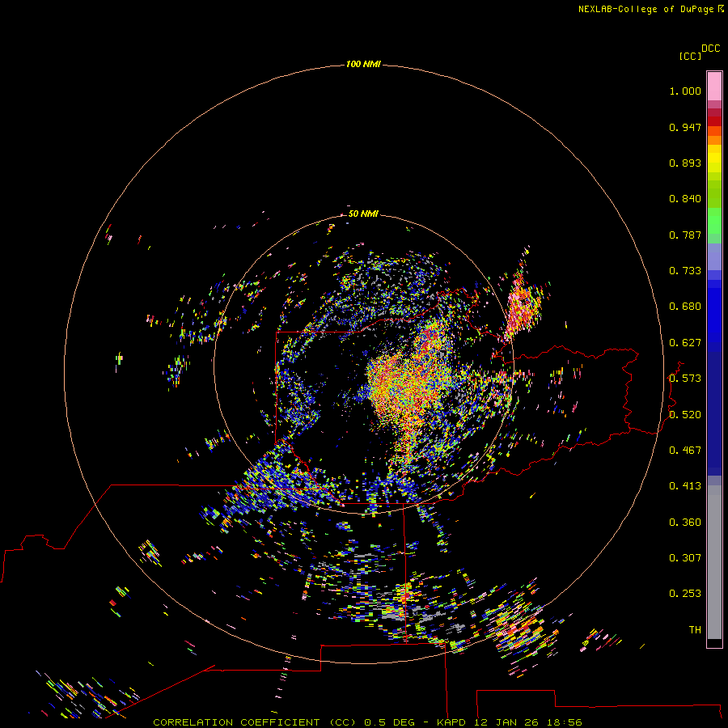Click the 0.520 scale label
The image size is (728, 728).
pyautogui.click(x=685, y=415)
